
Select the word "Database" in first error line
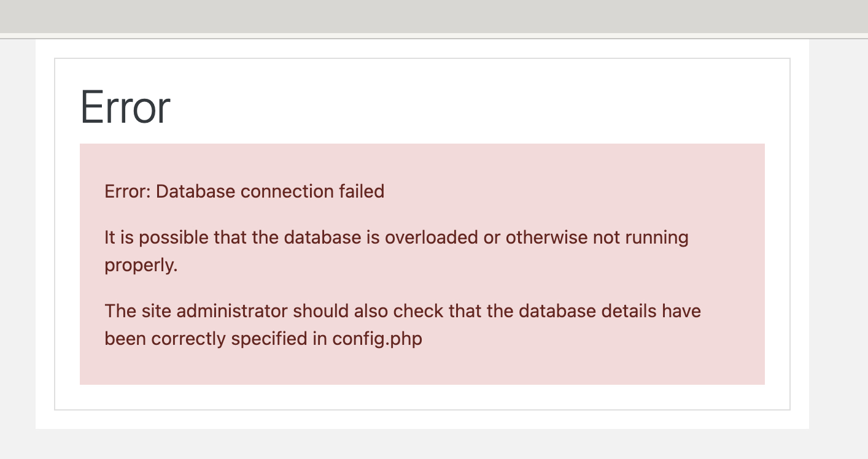195,191
